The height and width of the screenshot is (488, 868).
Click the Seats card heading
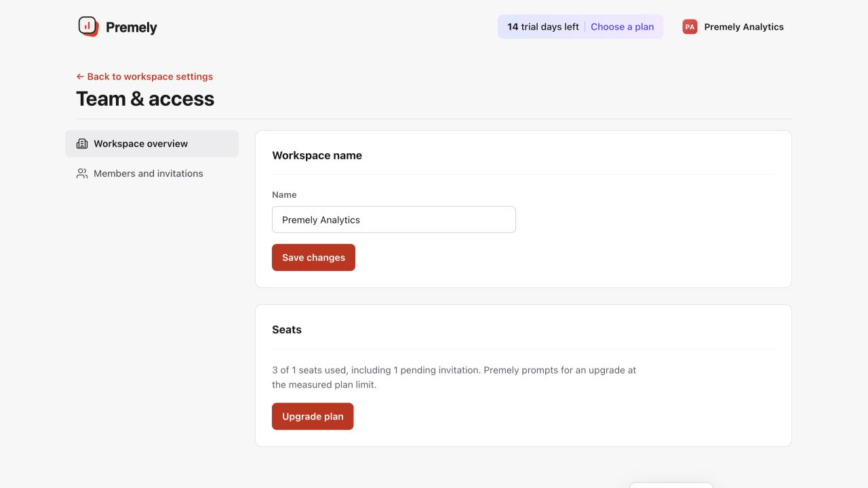[x=287, y=329]
